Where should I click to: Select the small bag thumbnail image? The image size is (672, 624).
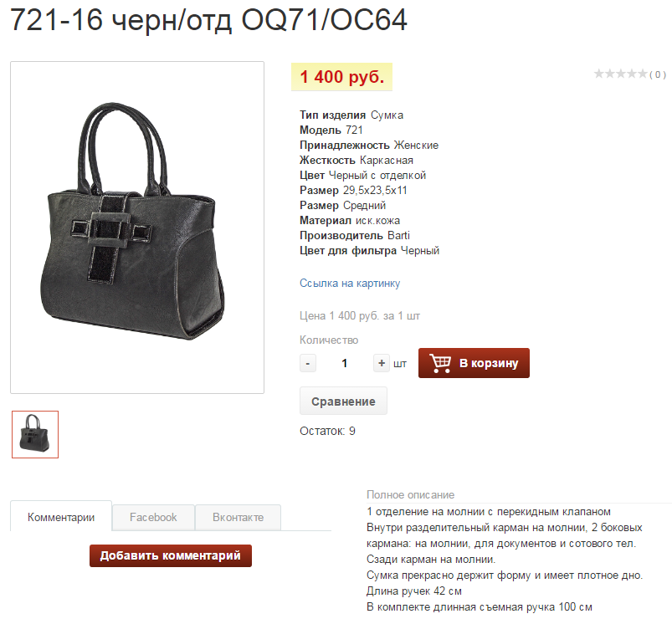(x=35, y=434)
